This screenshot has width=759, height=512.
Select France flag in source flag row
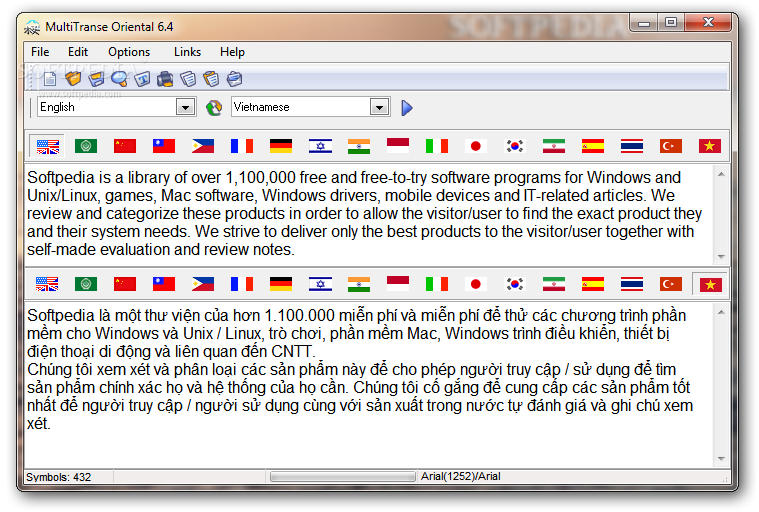pos(242,146)
